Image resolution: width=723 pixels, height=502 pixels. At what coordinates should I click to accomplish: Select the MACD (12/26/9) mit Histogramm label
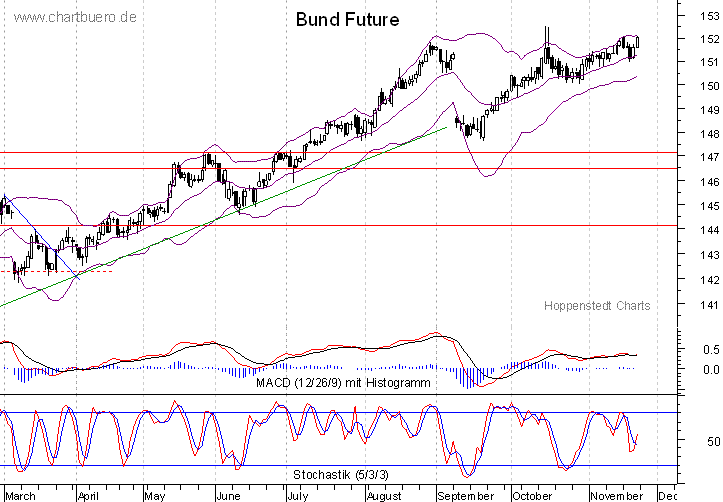click(343, 383)
